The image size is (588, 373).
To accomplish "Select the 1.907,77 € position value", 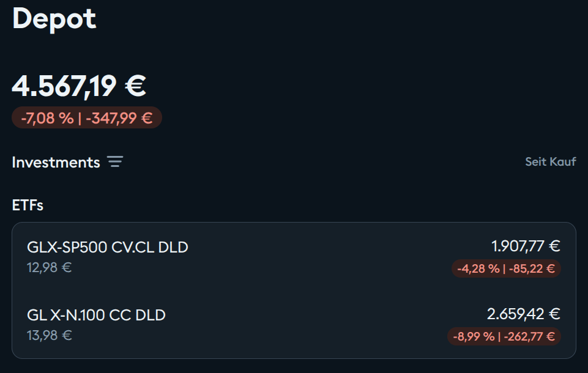I will 526,246.
